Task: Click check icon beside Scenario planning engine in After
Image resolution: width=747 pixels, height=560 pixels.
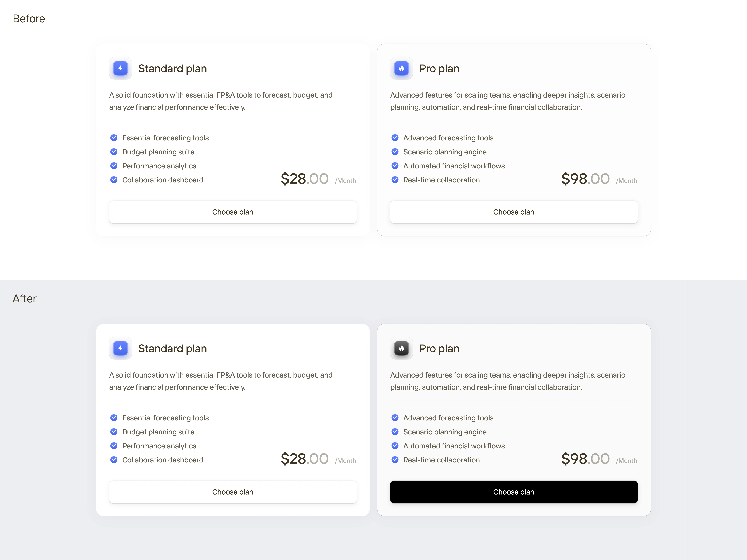Action: point(395,432)
